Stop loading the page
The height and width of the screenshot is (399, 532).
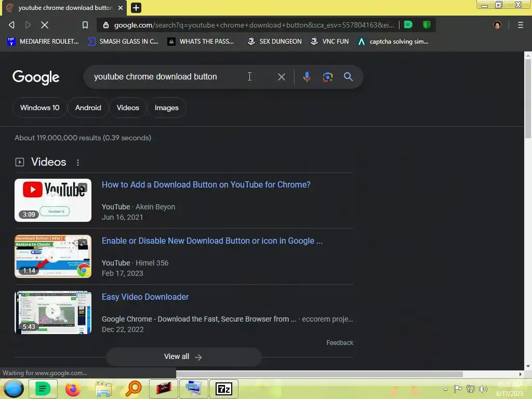[45, 25]
